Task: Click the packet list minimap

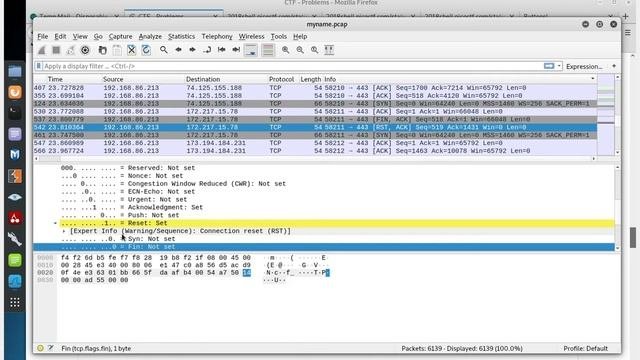Action: (x=606, y=115)
